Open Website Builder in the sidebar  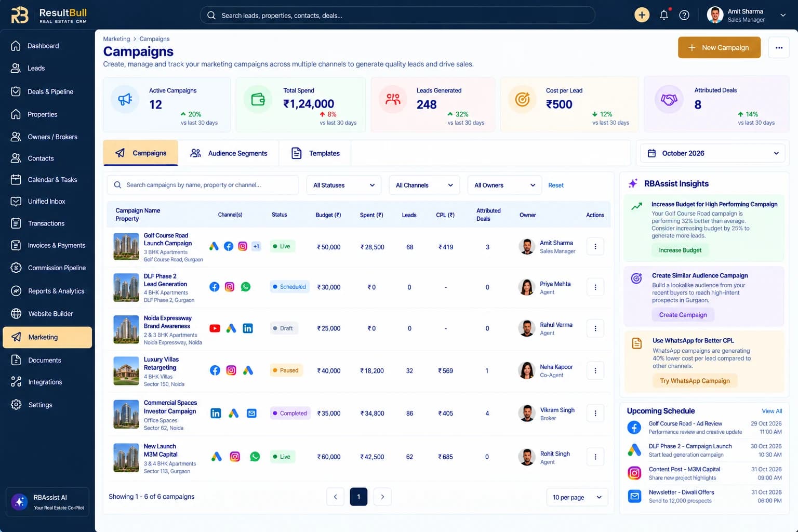point(47,314)
